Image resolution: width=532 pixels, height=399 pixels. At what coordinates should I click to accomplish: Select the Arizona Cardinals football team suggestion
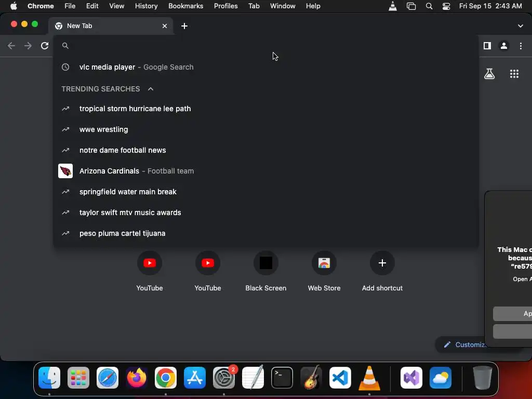point(266,171)
